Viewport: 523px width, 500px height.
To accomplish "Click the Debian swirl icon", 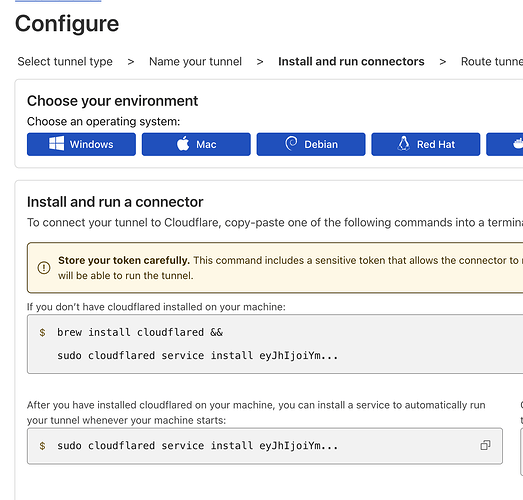I will click(x=291, y=143).
